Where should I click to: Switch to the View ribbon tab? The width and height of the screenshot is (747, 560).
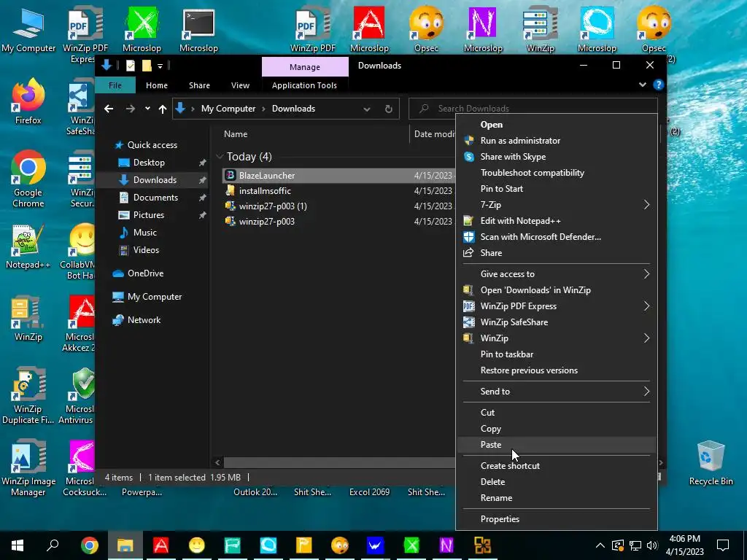click(240, 85)
